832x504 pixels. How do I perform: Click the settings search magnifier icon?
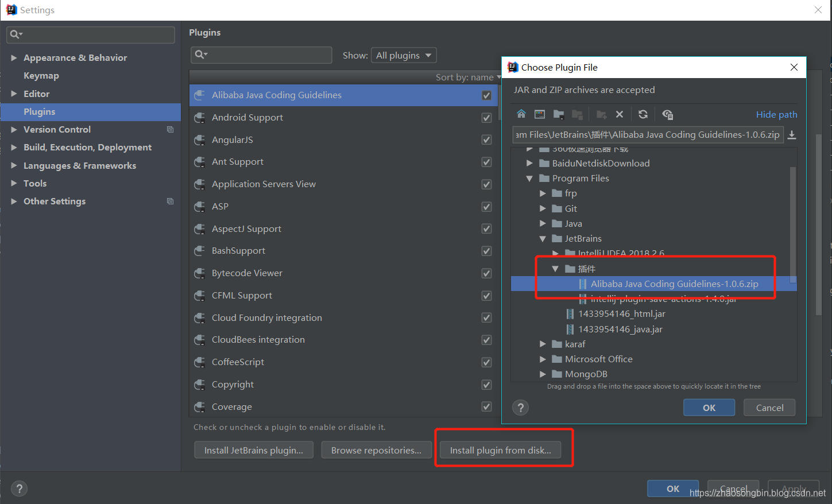click(16, 34)
